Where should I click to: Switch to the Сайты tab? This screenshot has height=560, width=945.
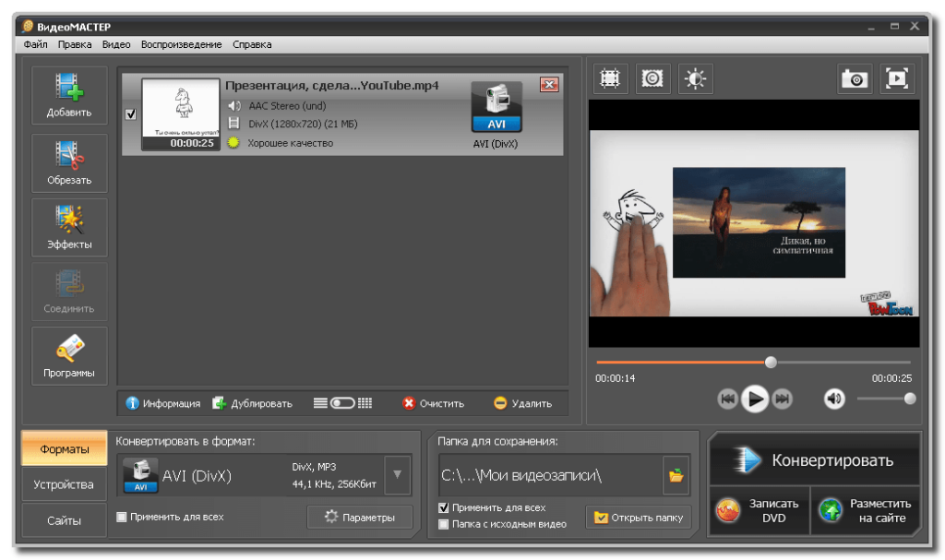[65, 519]
